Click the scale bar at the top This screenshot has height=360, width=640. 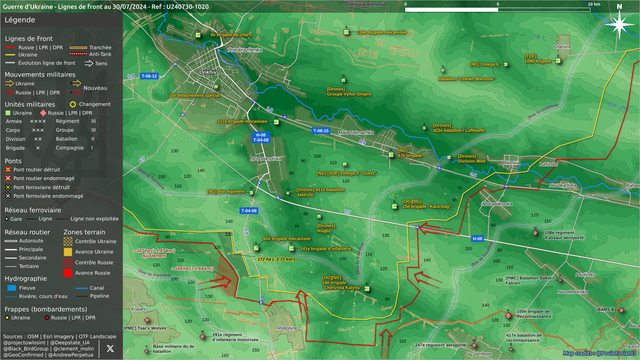click(x=498, y=9)
